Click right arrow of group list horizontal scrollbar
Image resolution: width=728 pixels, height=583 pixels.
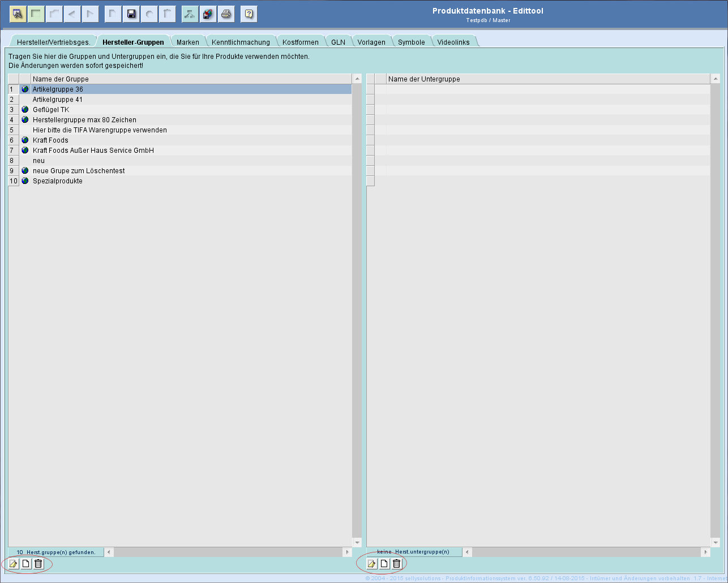(347, 552)
